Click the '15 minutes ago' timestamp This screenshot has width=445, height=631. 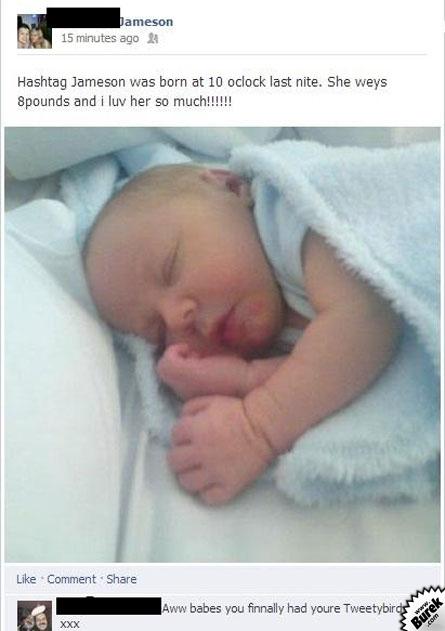[x=100, y=38]
